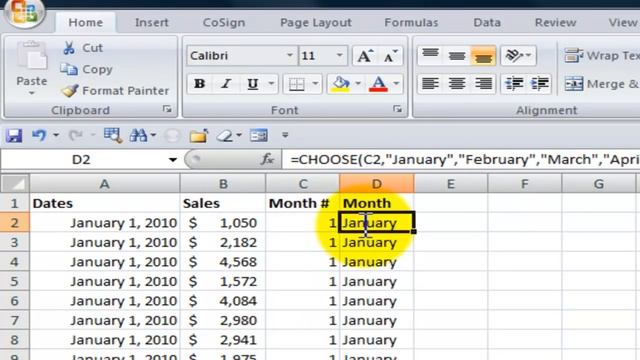Screen dimensions: 640x360
Task: Toggle underline formatting
Action: click(x=253, y=84)
